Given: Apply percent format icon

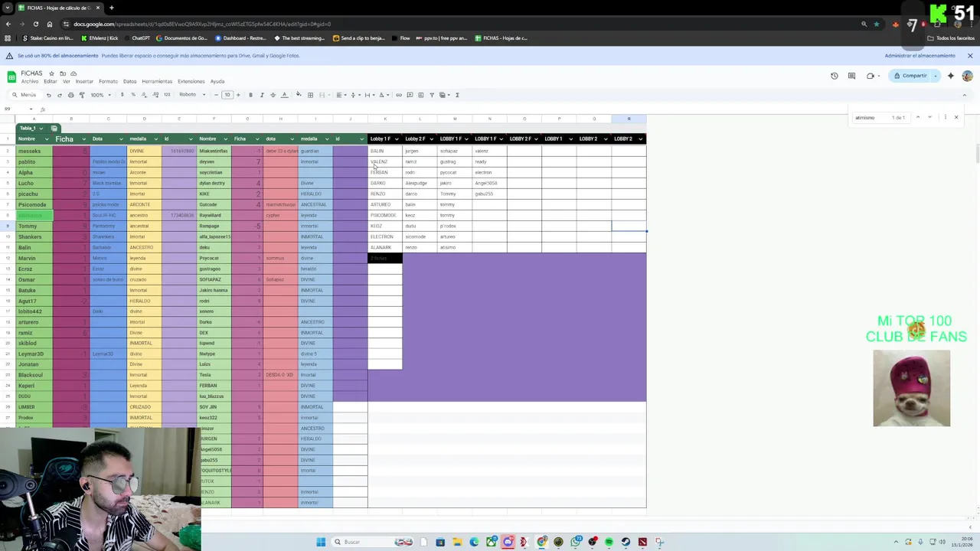Looking at the screenshot, I should 132,95.
